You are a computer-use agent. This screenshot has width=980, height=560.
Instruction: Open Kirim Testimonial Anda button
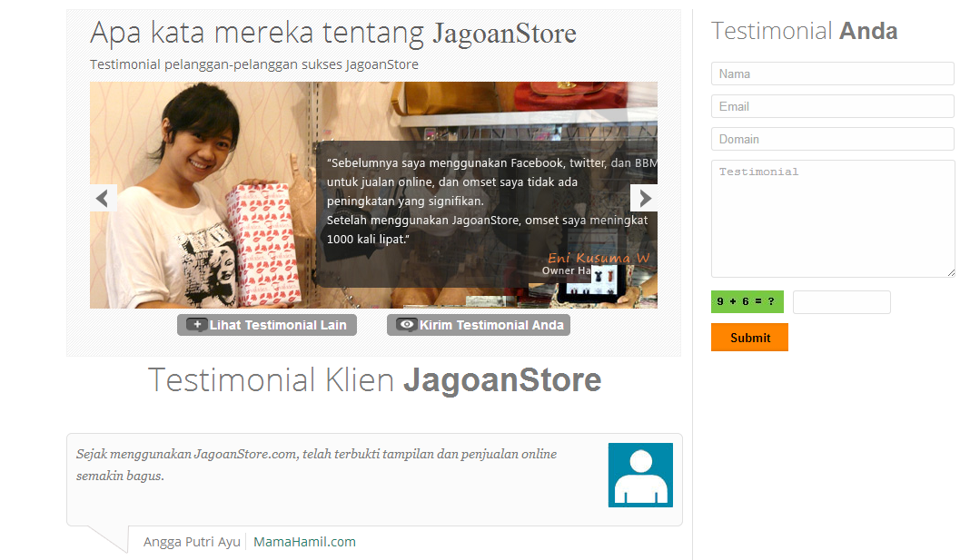(x=478, y=325)
